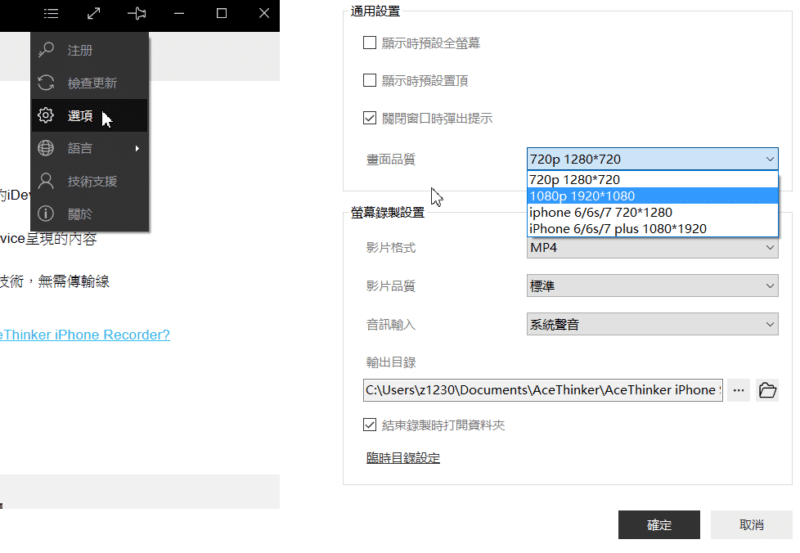800x553 pixels.
Task: Click the full-screen expand arrows icon
Action: [x=94, y=13]
